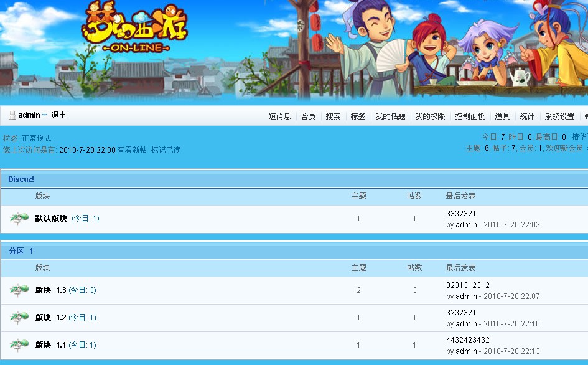The image size is (588, 365).
Task: Click the 今日: 7 statistic text
Action: 493,136
